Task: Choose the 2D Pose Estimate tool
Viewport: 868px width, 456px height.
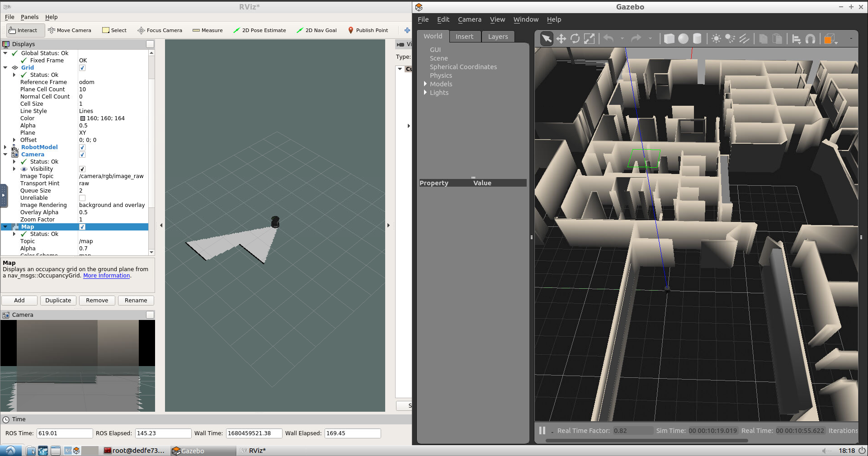Action: tap(259, 30)
